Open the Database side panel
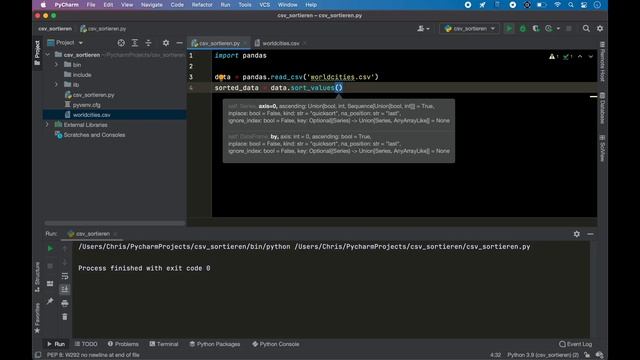The height and width of the screenshot is (360, 640). tap(602, 108)
